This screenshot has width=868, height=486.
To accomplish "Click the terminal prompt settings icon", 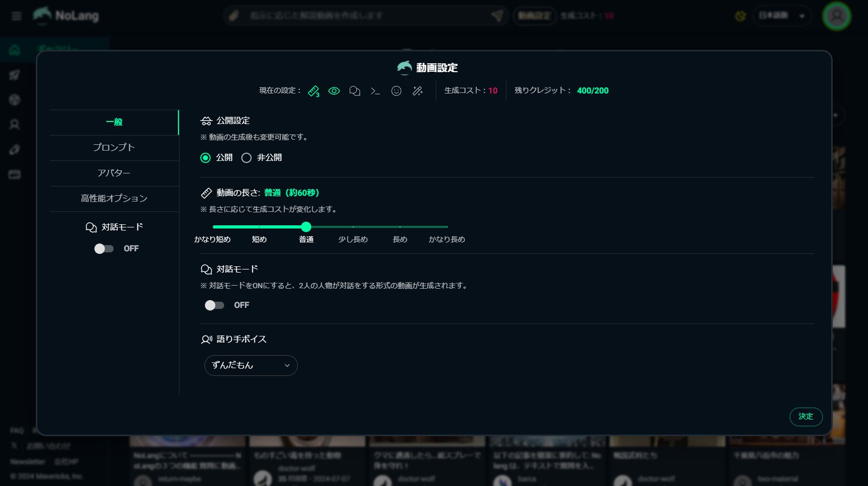I will 375,91.
